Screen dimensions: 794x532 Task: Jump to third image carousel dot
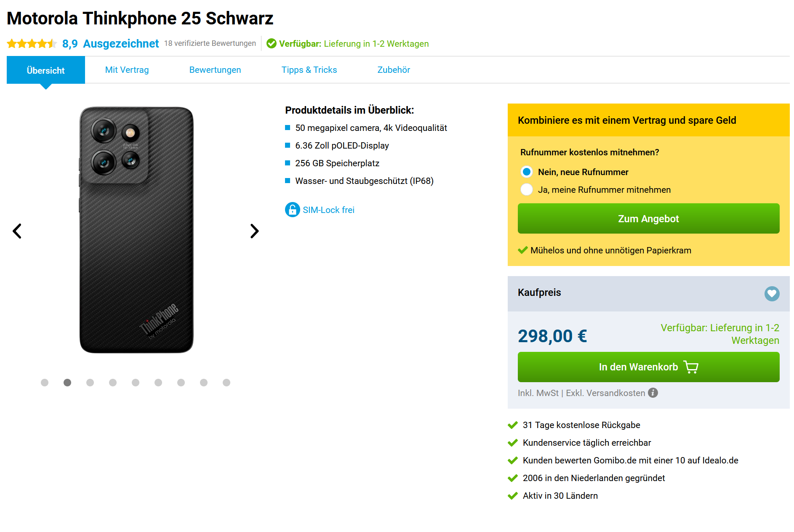point(90,383)
